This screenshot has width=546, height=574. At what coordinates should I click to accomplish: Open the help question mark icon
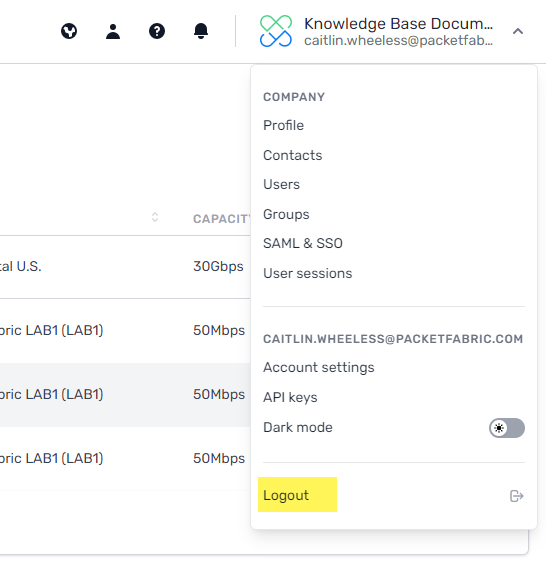[157, 31]
